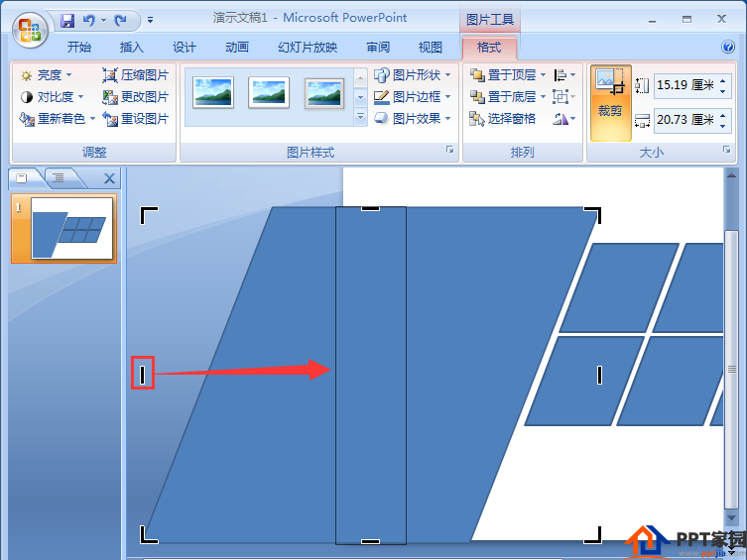Close the slides/outline side pane
747x560 pixels.
(109, 178)
